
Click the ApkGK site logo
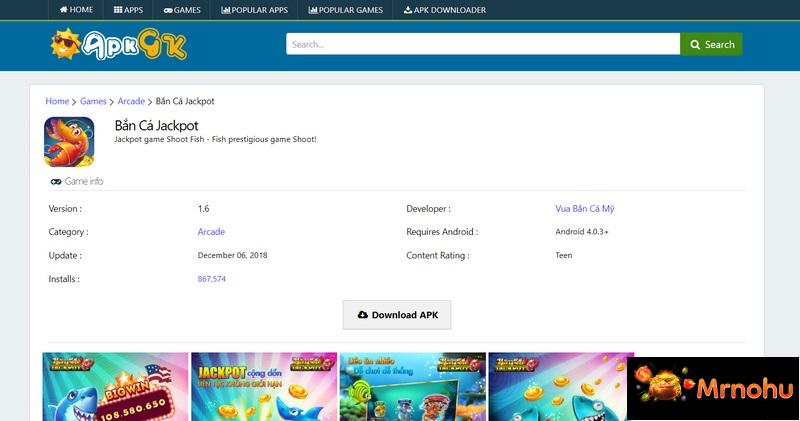tap(118, 45)
